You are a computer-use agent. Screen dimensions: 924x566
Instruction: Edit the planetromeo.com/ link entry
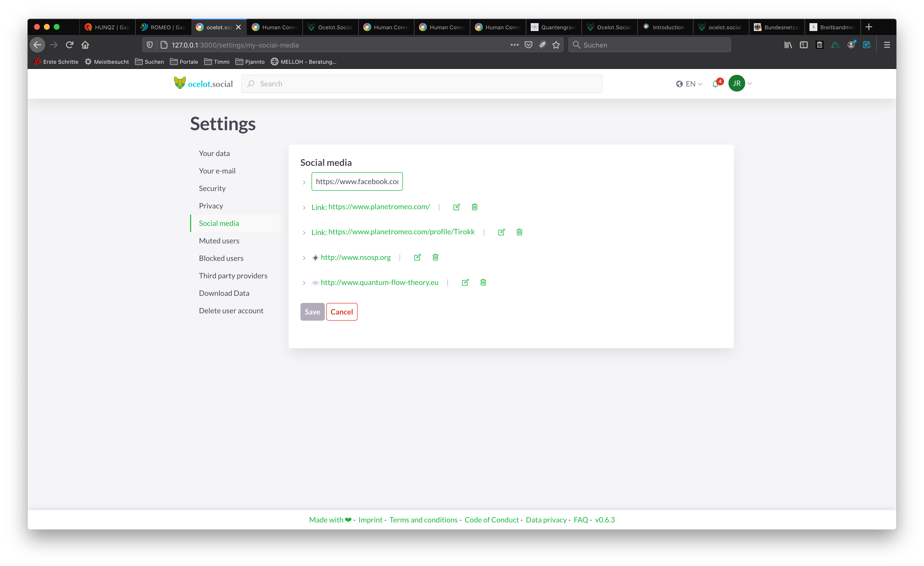tap(456, 207)
